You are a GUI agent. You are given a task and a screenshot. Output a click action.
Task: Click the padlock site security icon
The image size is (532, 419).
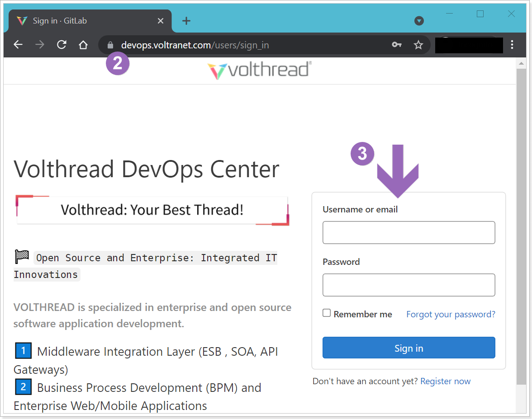[110, 45]
